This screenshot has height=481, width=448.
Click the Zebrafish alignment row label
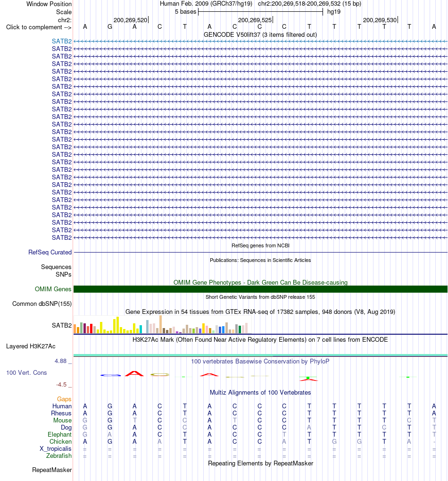pos(59,456)
